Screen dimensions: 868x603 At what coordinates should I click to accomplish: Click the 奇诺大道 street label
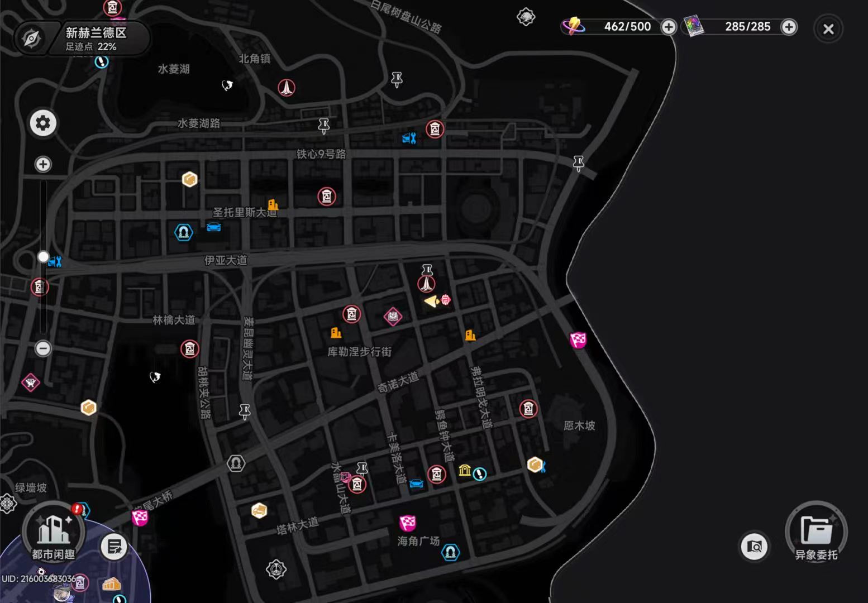(398, 382)
